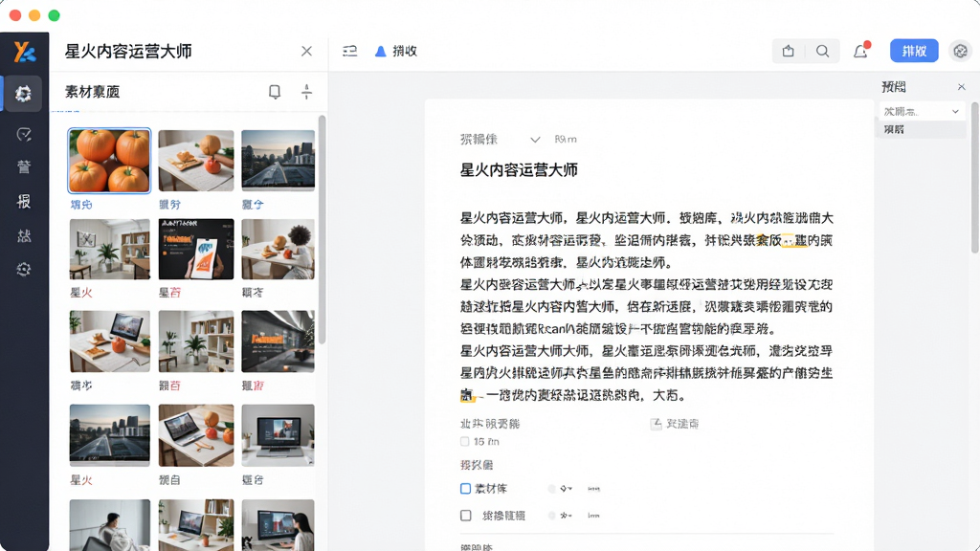Select the orange pumpkins thumbnail

(x=109, y=161)
